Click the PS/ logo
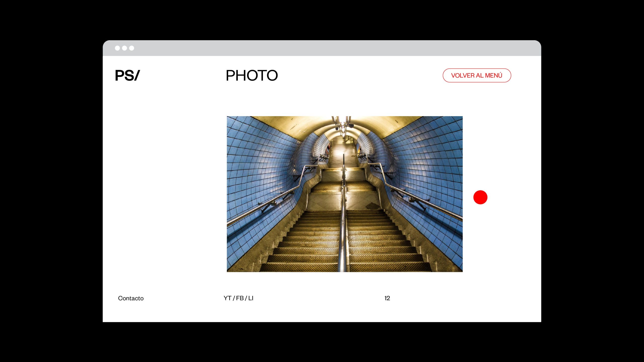 click(127, 75)
